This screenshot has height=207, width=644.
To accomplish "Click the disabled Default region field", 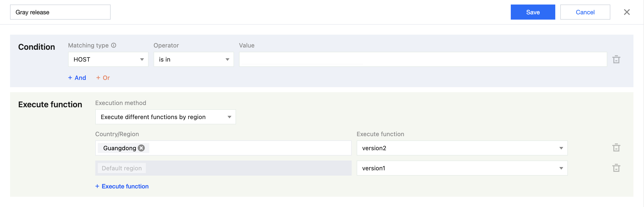I will click(x=223, y=168).
